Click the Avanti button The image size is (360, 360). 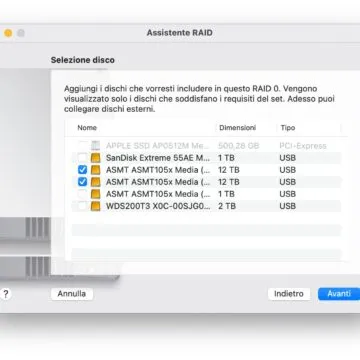tap(339, 294)
